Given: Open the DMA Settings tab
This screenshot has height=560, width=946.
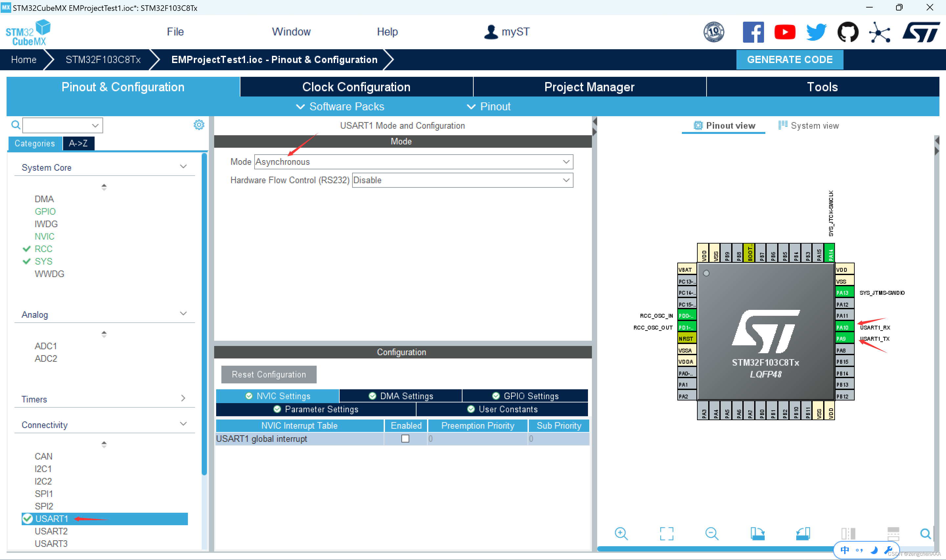Looking at the screenshot, I should tap(400, 396).
